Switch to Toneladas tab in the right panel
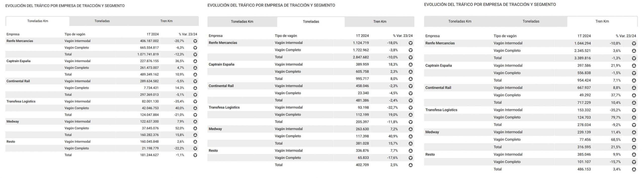The width and height of the screenshot is (644, 178). click(531, 21)
